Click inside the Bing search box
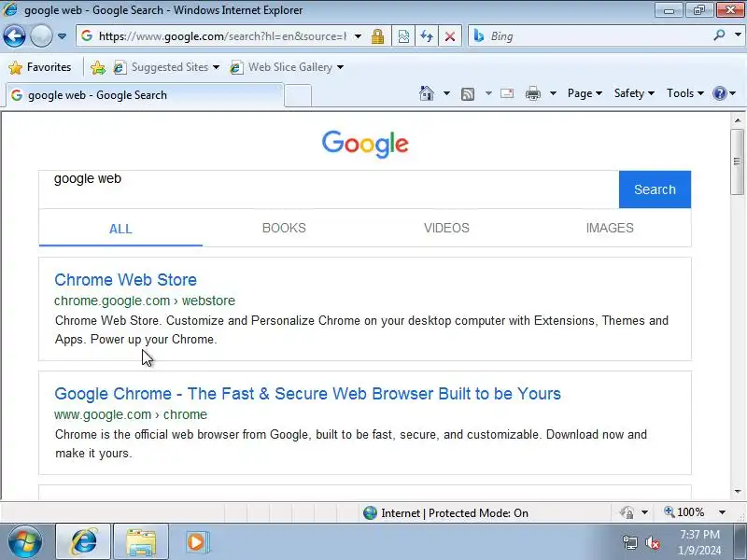Viewport: 747px width, 560px height. [x=598, y=36]
